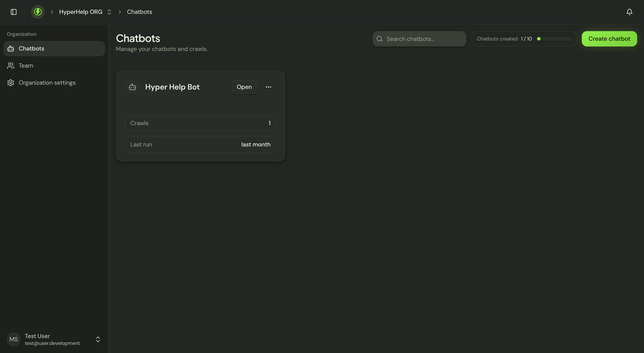The height and width of the screenshot is (353, 644).
Task: Click the MS user avatar
Action: (x=13, y=339)
